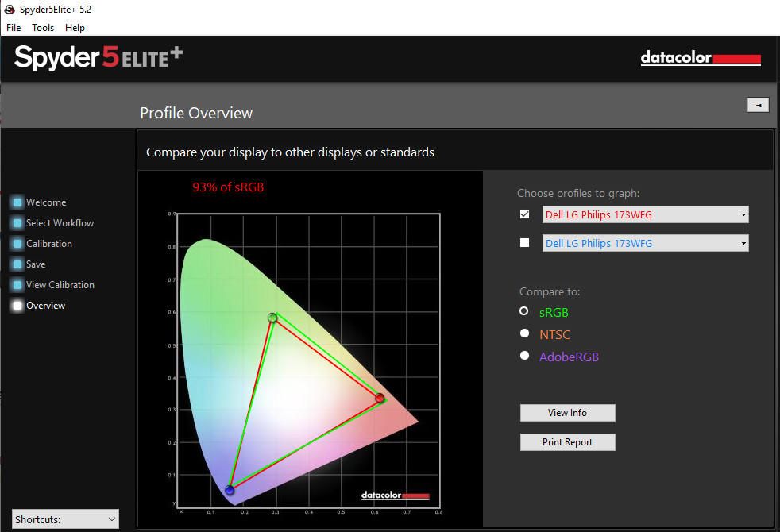780x532 pixels.
Task: Open the Shortcuts dropdown
Action: pyautogui.click(x=65, y=519)
